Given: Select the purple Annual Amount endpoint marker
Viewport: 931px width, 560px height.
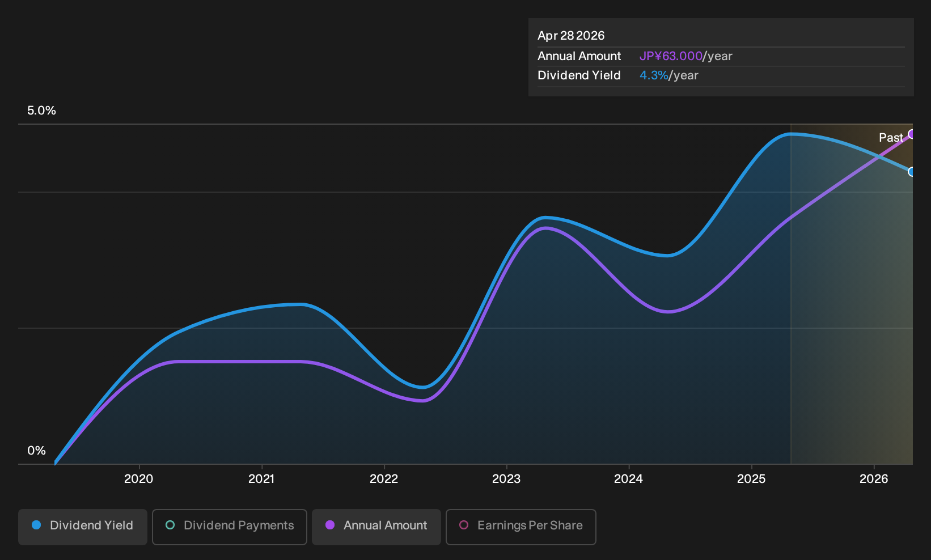Looking at the screenshot, I should click(x=912, y=134).
